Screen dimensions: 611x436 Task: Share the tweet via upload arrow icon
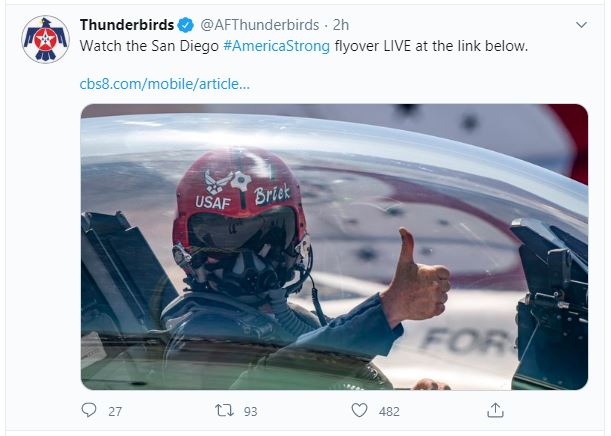point(495,410)
